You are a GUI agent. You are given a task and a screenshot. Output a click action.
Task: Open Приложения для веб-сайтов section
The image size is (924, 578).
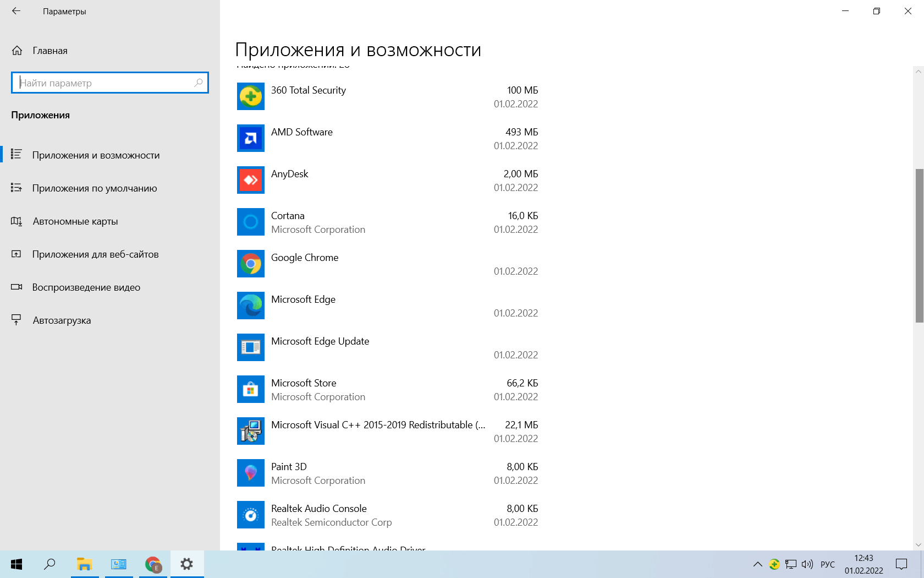pos(110,254)
